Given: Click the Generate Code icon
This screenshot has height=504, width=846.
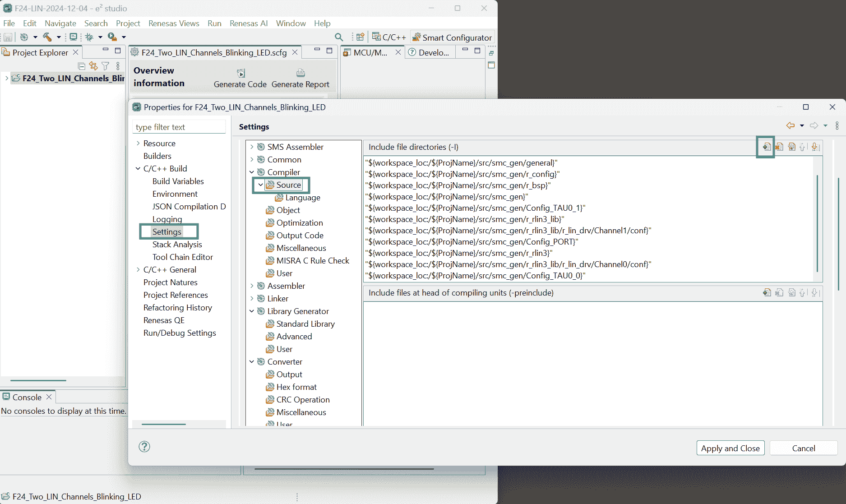Looking at the screenshot, I should (x=240, y=74).
